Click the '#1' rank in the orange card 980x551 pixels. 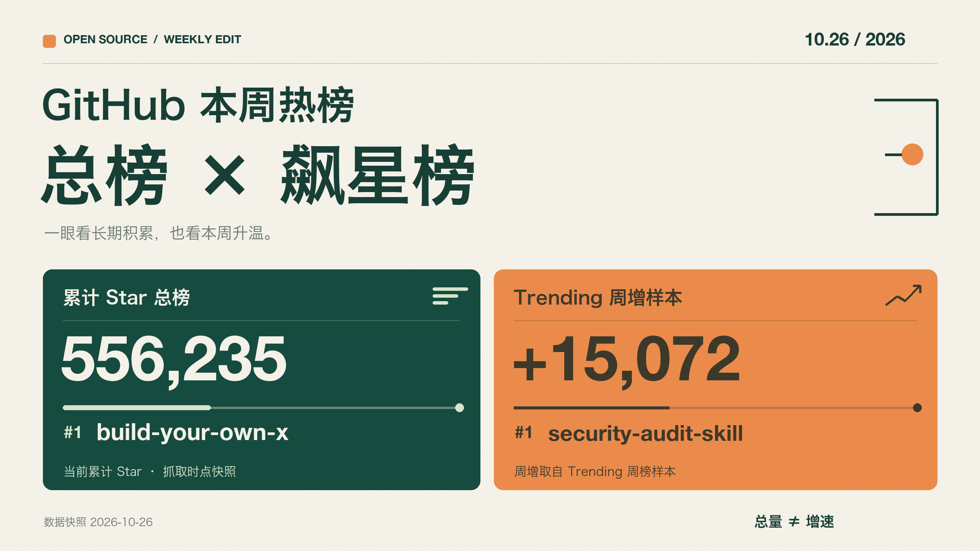pos(524,432)
